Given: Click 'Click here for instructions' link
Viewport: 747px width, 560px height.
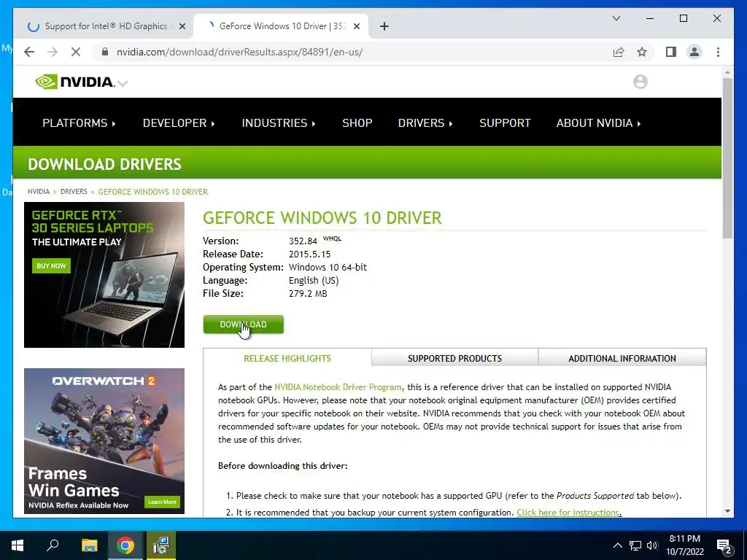Looking at the screenshot, I should point(569,513).
